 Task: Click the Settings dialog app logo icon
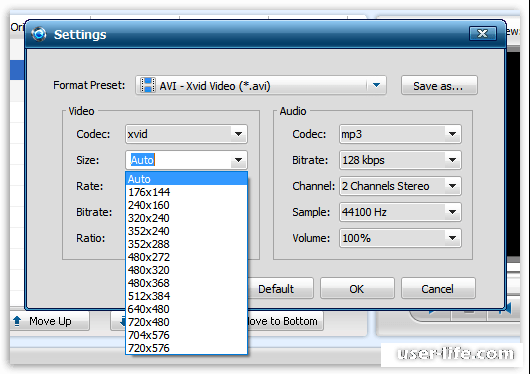pyautogui.click(x=39, y=34)
